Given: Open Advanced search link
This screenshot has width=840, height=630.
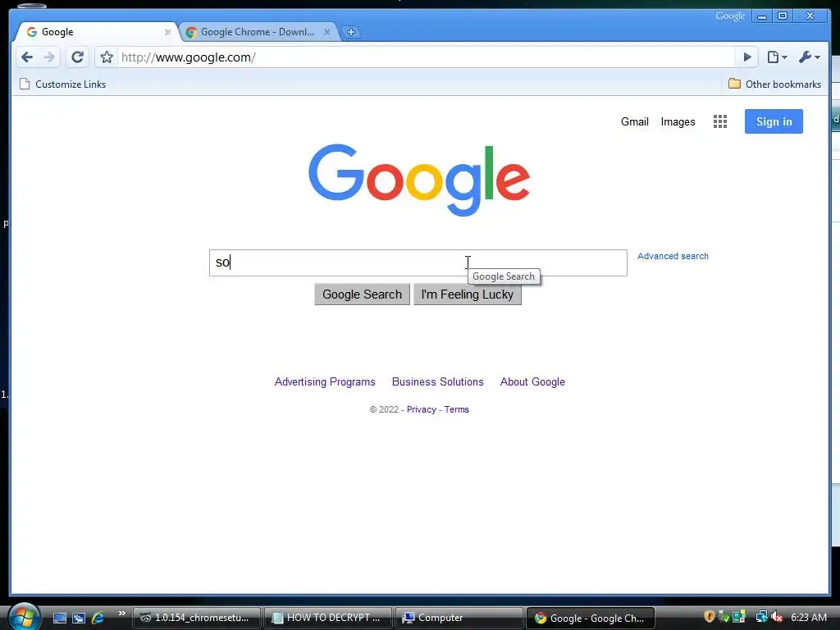Looking at the screenshot, I should click(673, 256).
